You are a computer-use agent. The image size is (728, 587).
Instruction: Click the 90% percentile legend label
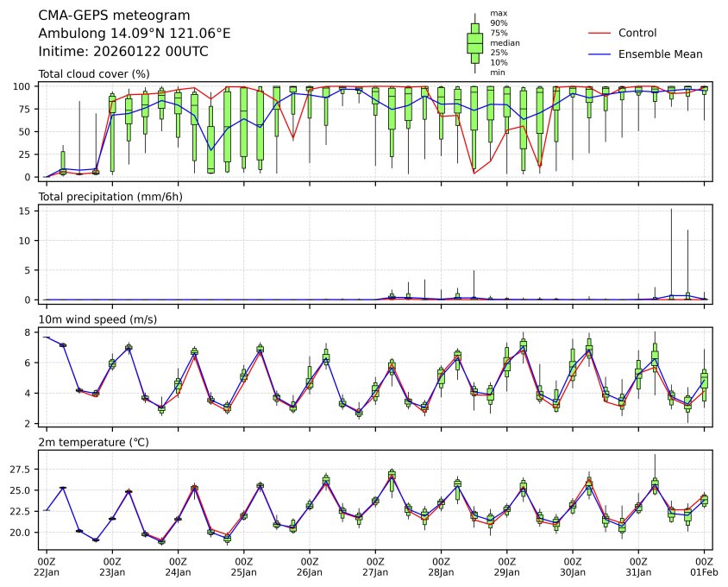click(499, 22)
